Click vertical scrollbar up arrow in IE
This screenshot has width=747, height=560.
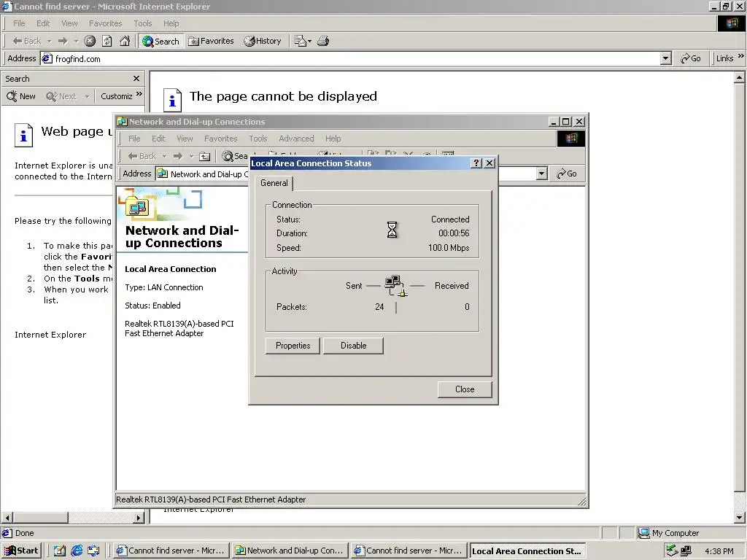pyautogui.click(x=740, y=77)
